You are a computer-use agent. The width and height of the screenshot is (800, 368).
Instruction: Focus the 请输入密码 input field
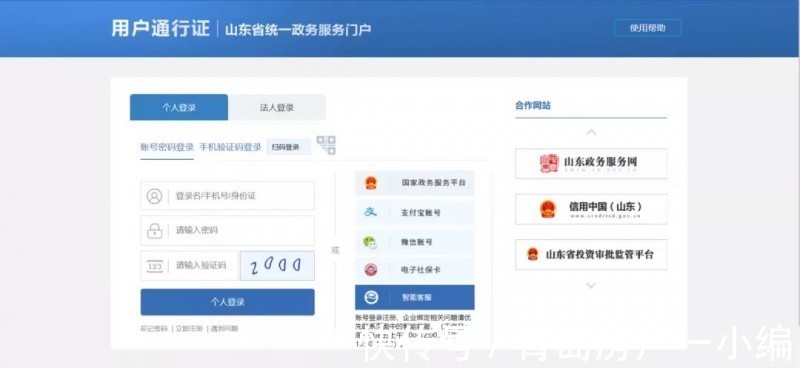(228, 230)
